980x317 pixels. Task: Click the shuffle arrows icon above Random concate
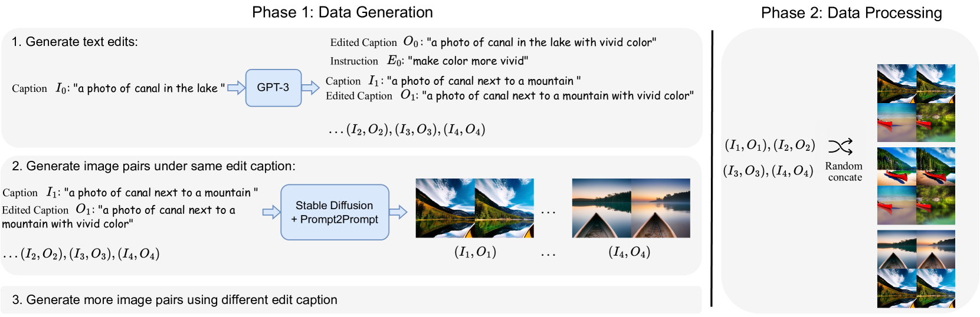click(x=840, y=146)
